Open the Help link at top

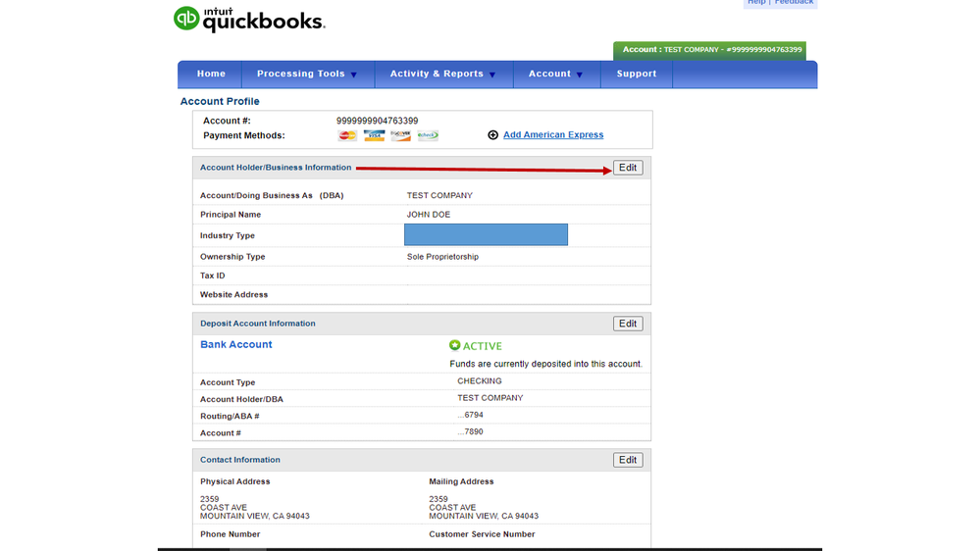[x=756, y=3]
